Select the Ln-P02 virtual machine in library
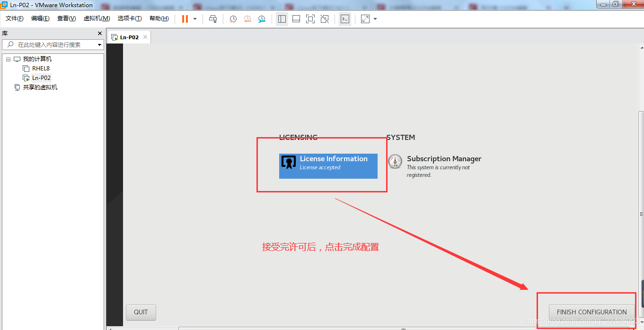The height and width of the screenshot is (330, 644). click(x=41, y=78)
